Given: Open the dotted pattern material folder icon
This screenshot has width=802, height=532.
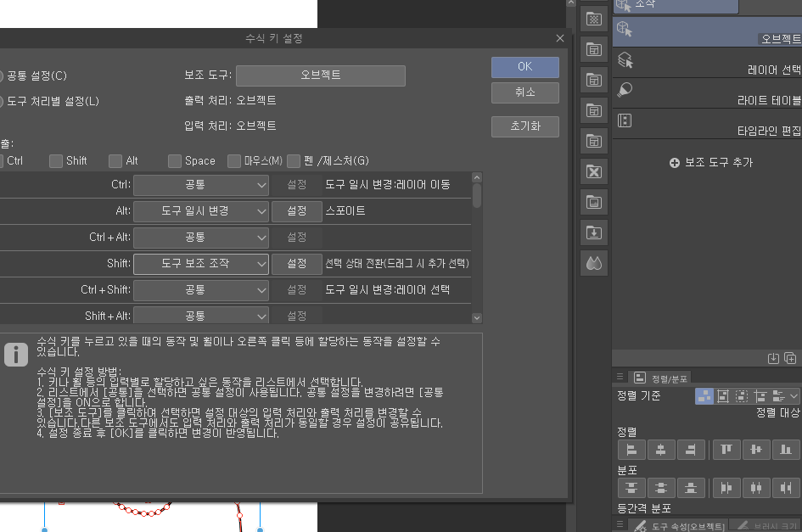Looking at the screenshot, I should click(594, 20).
